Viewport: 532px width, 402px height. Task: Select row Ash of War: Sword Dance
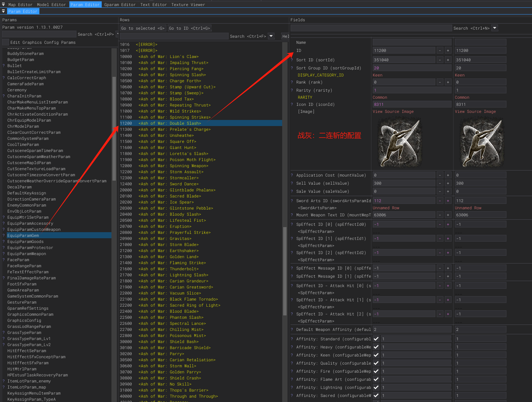tap(201, 184)
